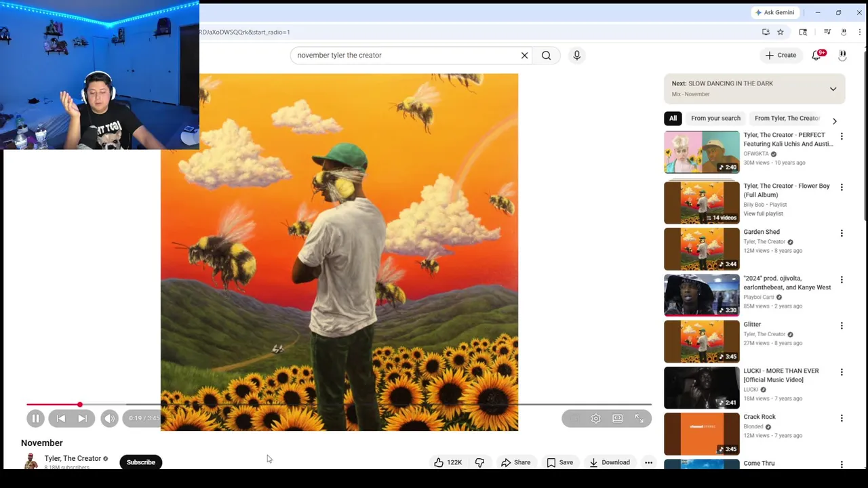Open options menu for Come Thru
This screenshot has height=488, width=868.
[x=842, y=464]
